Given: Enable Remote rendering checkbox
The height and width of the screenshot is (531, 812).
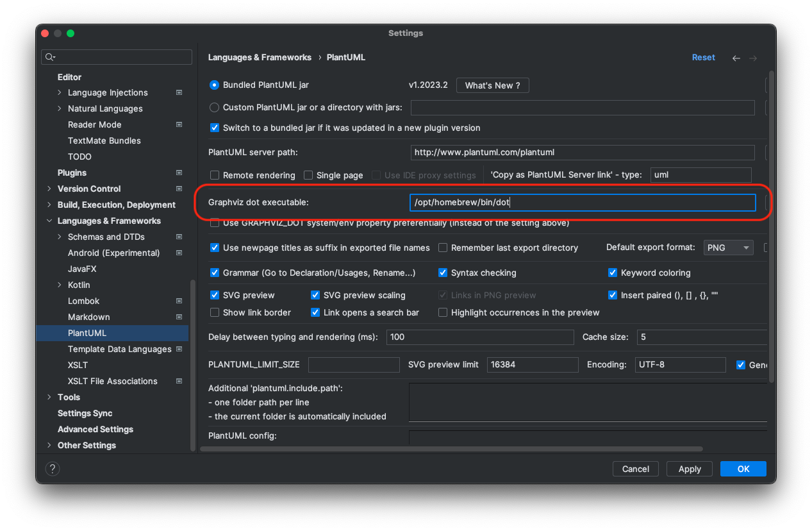Looking at the screenshot, I should [x=215, y=175].
